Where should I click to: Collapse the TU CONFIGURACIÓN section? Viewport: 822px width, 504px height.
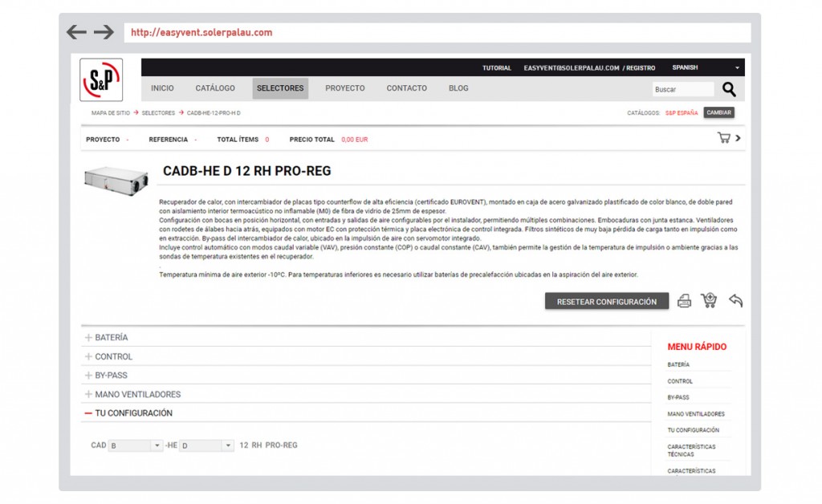coord(366,413)
